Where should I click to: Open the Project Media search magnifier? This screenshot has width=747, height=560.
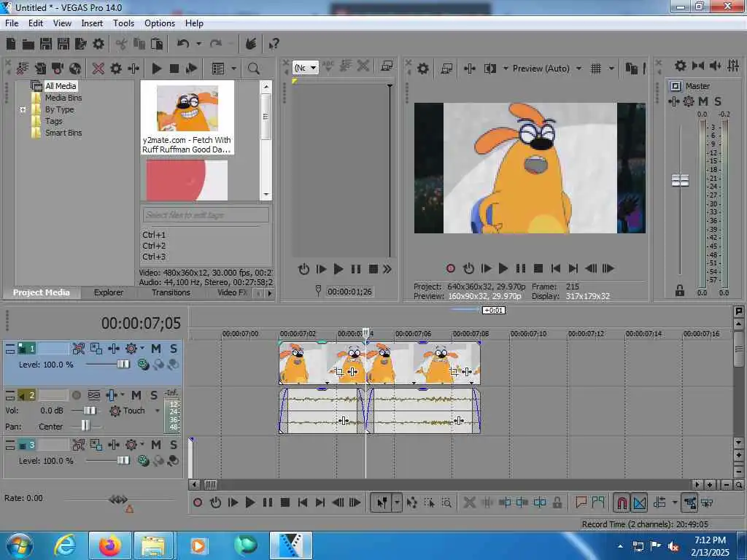253,69
